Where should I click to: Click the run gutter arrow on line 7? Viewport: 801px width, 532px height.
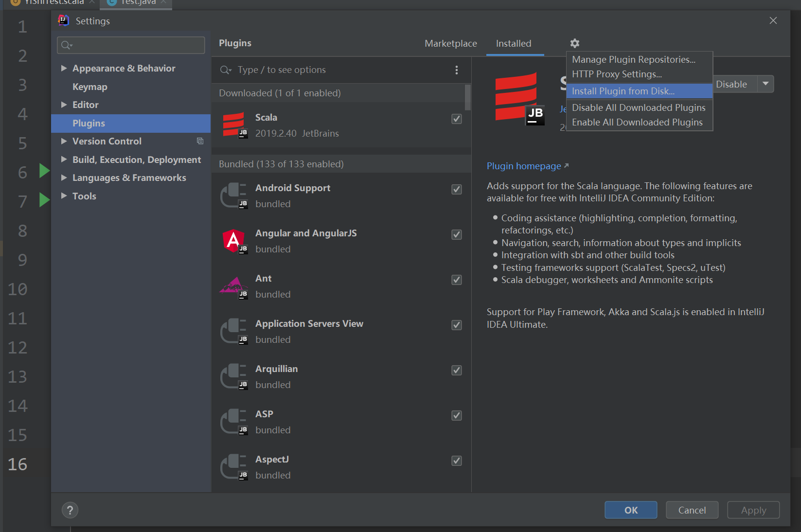44,199
